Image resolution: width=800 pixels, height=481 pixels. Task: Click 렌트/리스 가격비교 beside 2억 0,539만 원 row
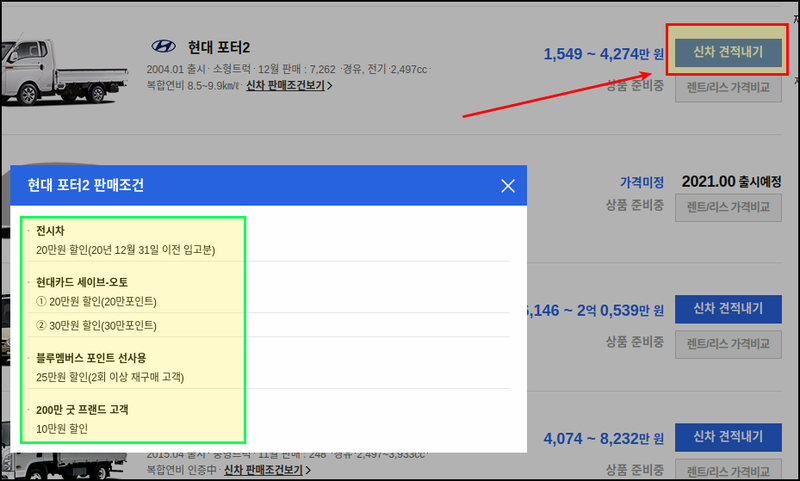(728, 344)
